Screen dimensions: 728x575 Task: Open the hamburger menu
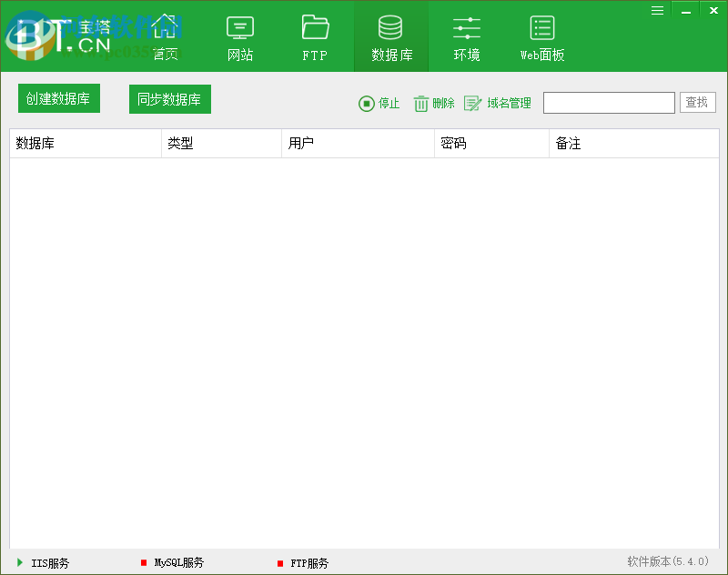(657, 10)
